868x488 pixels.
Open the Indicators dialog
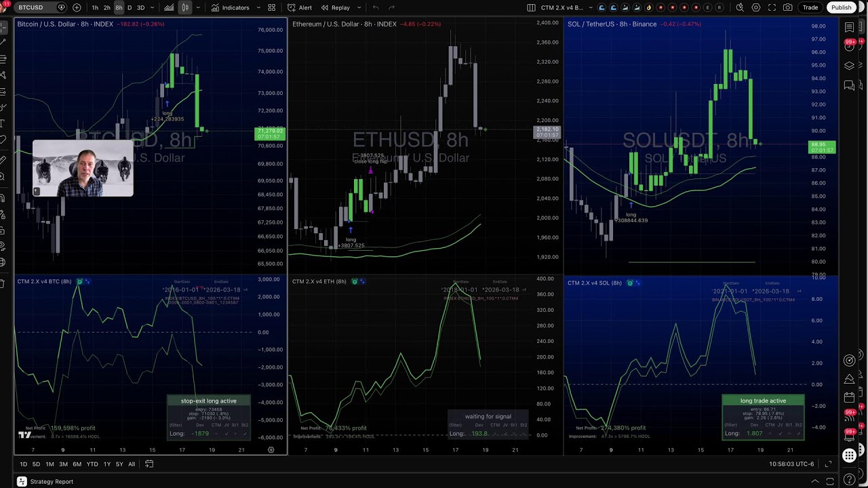coord(230,7)
